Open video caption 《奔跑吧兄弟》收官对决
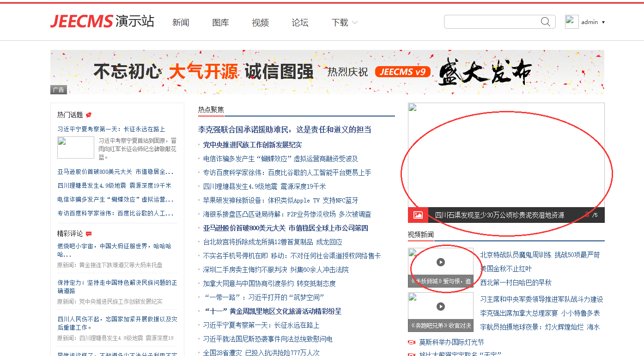 441,325
